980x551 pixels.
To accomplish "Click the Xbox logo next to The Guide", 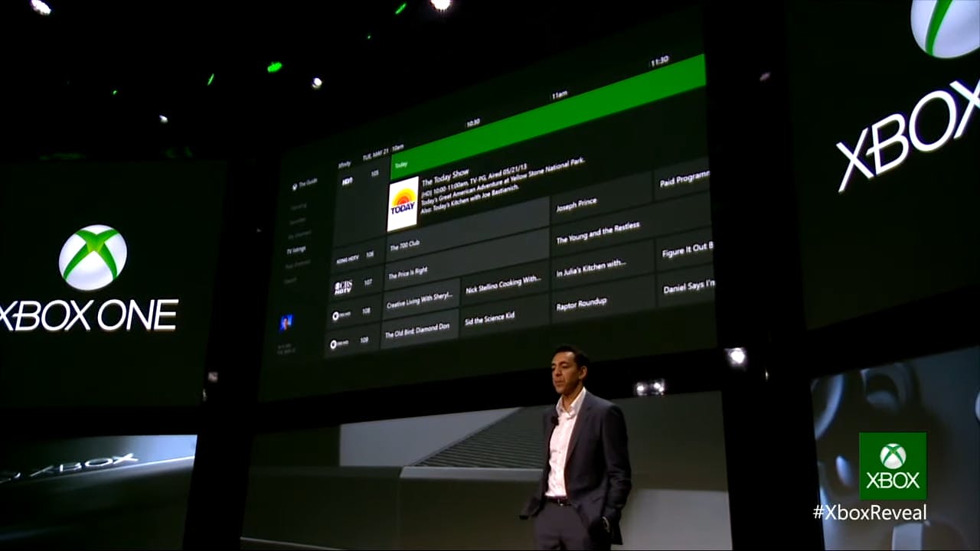I will tap(296, 185).
